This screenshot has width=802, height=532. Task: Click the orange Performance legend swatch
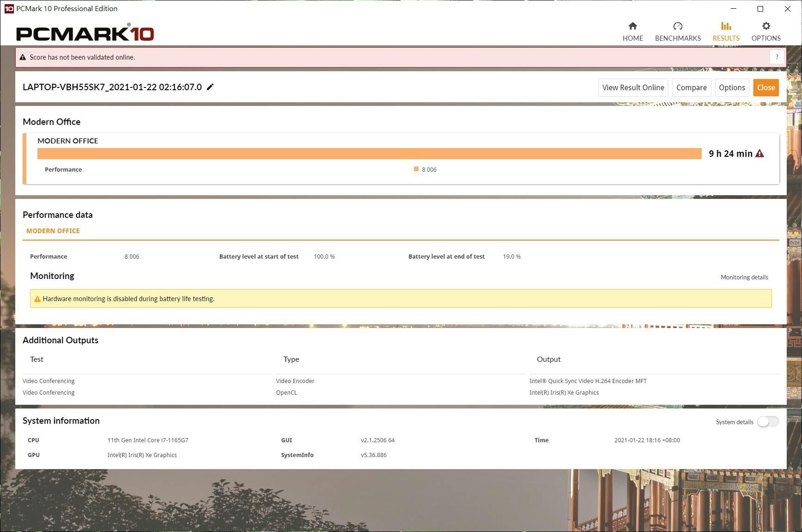[416, 169]
